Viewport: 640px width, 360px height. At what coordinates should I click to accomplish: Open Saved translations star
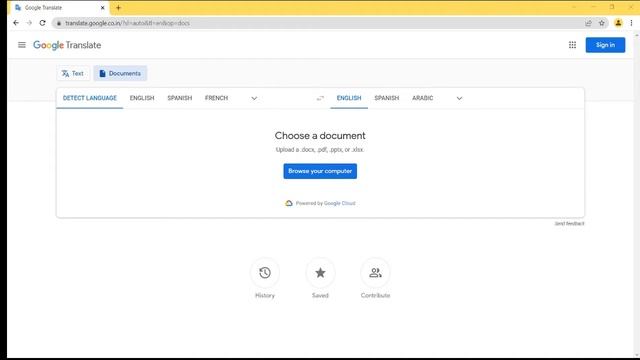[x=320, y=278]
